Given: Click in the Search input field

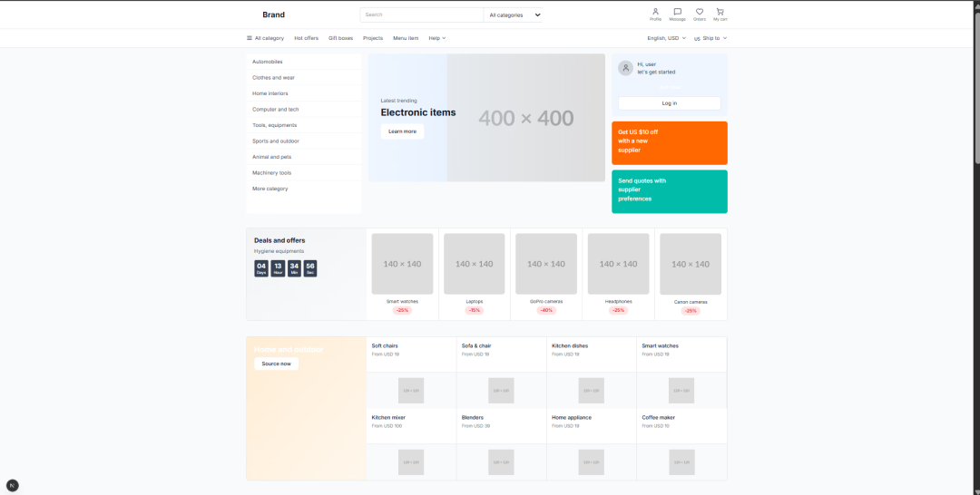Looking at the screenshot, I should [422, 15].
